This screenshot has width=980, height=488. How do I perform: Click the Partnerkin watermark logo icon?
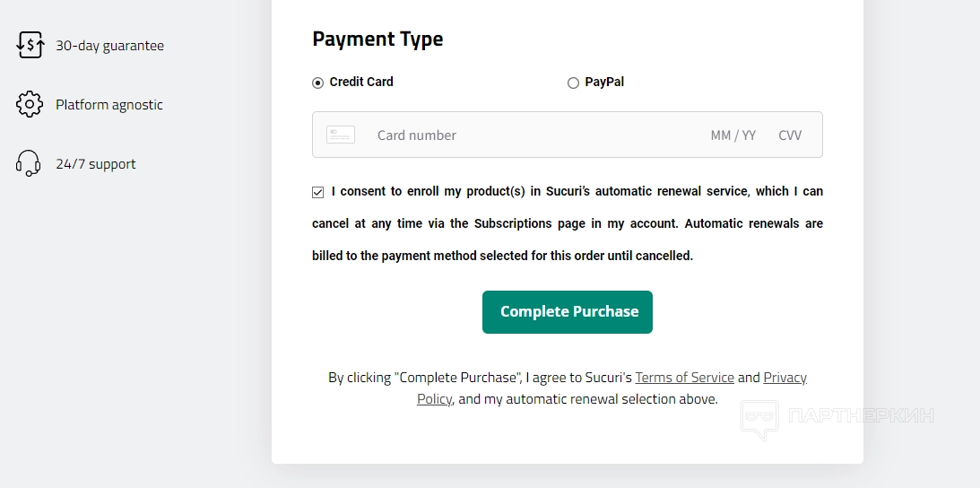pyautogui.click(x=759, y=419)
